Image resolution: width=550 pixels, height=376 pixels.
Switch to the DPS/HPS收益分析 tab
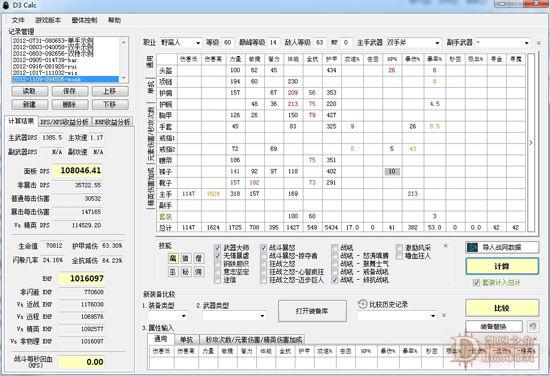pos(65,122)
